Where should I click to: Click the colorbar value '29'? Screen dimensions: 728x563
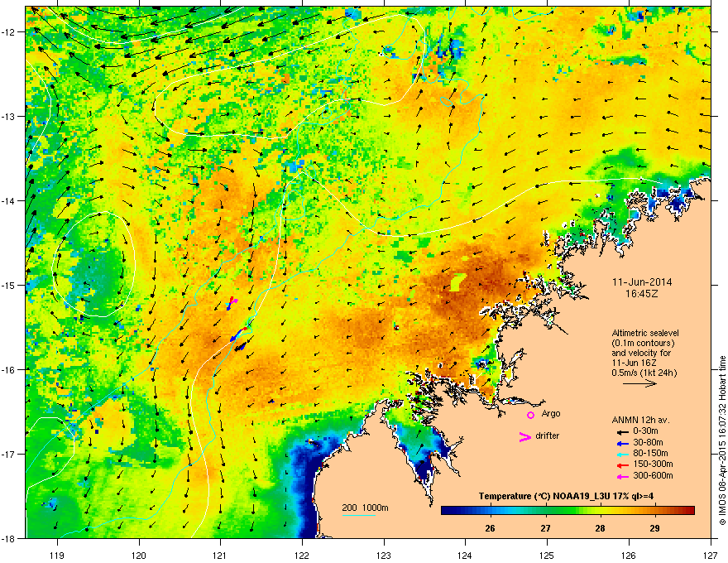[654, 528]
